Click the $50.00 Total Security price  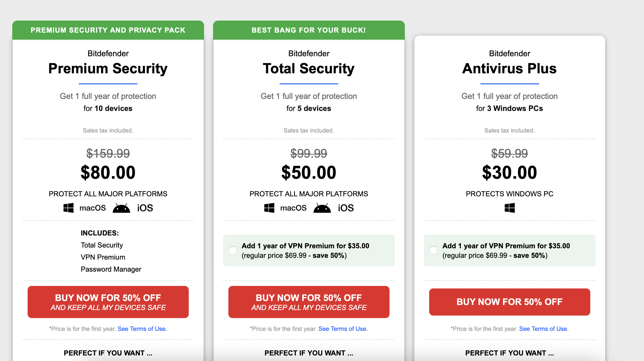click(x=309, y=172)
